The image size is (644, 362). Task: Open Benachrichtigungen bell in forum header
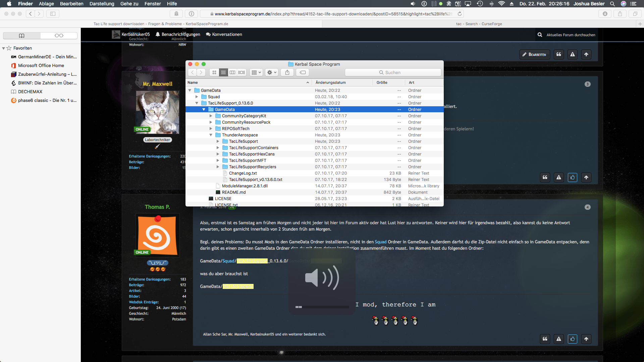158,34
